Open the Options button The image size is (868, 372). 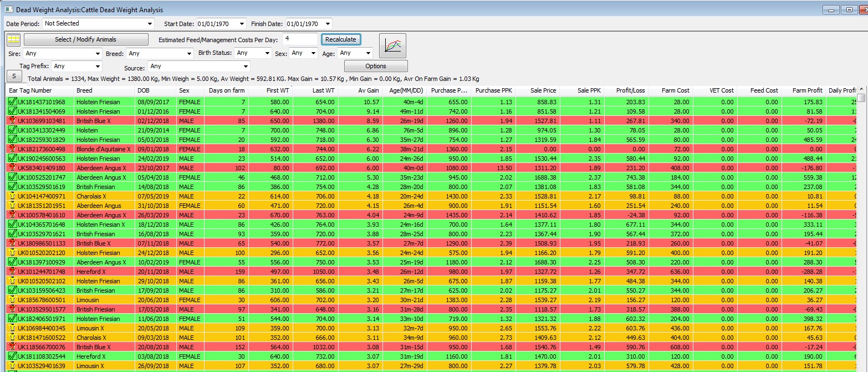tap(376, 66)
